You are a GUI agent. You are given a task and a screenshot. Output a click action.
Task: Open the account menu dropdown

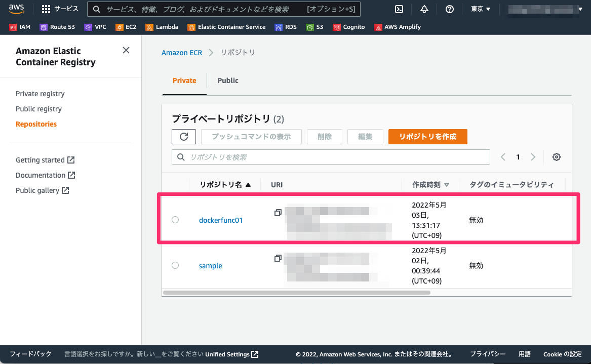pos(545,9)
